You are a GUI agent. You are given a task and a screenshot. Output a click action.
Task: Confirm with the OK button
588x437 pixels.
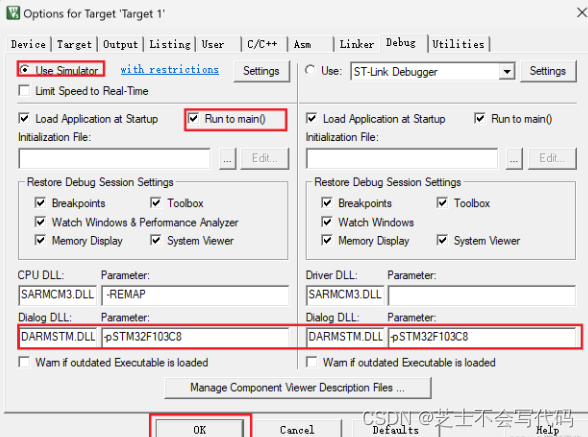point(200,429)
